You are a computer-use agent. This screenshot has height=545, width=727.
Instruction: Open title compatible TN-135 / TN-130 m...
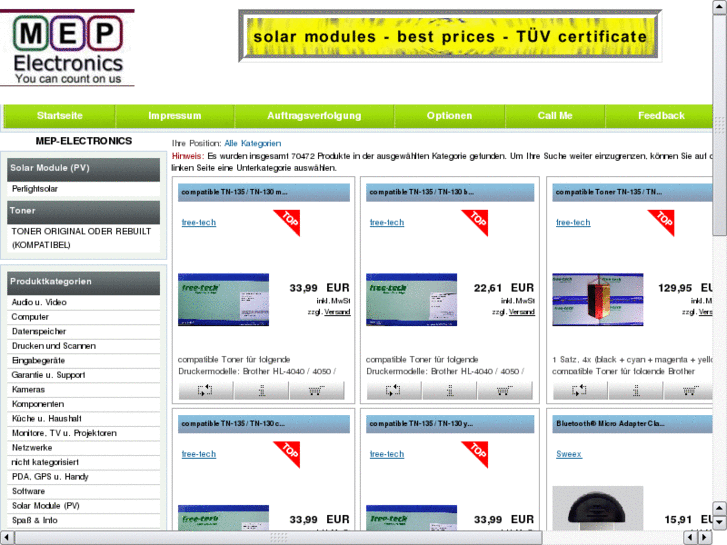[234, 192]
